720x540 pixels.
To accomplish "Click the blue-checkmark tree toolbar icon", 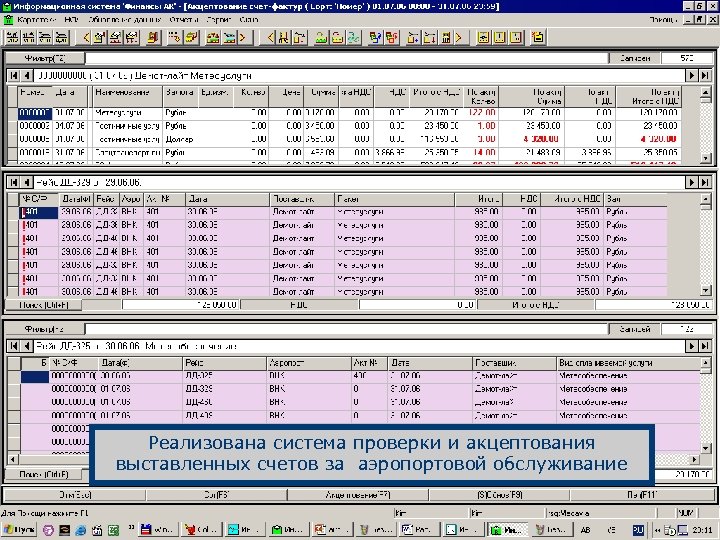I will point(376,37).
